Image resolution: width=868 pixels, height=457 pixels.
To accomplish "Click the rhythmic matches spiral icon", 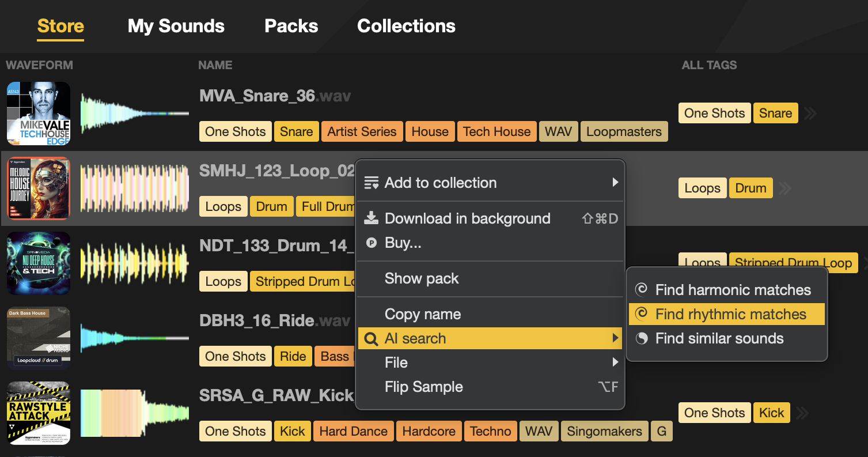I will pyautogui.click(x=641, y=314).
